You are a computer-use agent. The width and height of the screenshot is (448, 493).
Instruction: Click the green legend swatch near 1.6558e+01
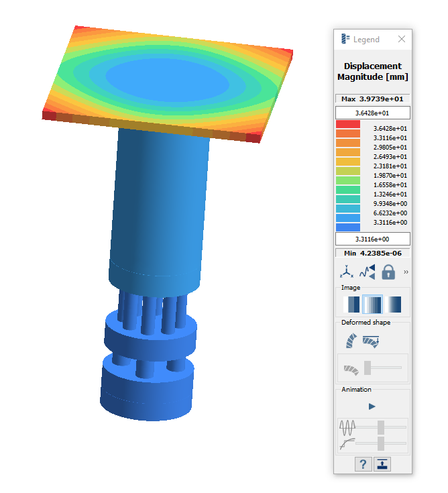coord(348,180)
